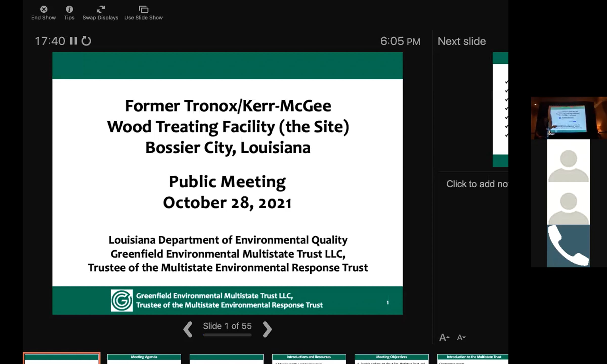Click the Slide 1 of 55 counter

pyautogui.click(x=227, y=326)
